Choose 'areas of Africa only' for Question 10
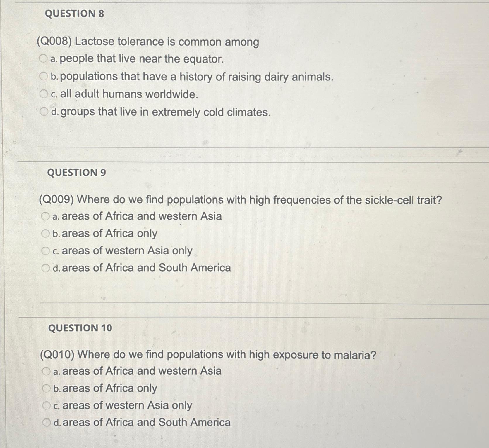This screenshot has width=489, height=448. (46, 388)
